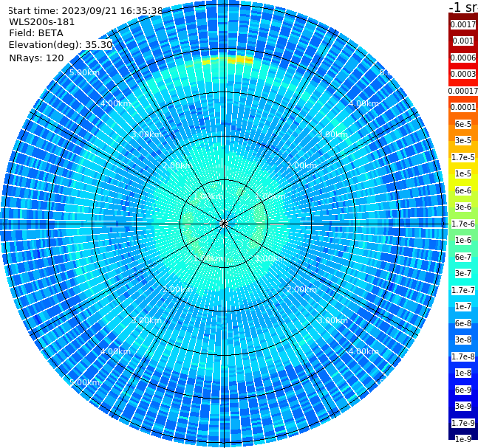Click the upper-left "5.00km" range ring label
This screenshot has width=478, height=448.
point(84,72)
